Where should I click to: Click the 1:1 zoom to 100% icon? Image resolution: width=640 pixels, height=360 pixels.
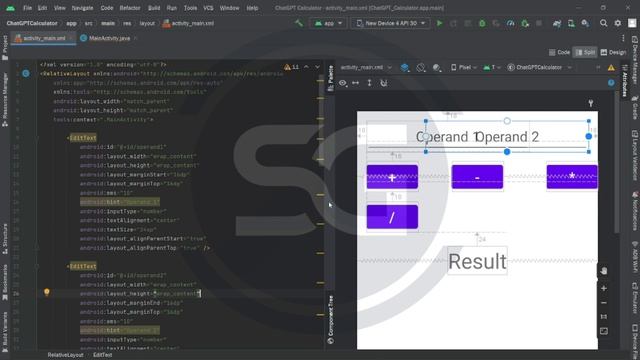(604, 317)
